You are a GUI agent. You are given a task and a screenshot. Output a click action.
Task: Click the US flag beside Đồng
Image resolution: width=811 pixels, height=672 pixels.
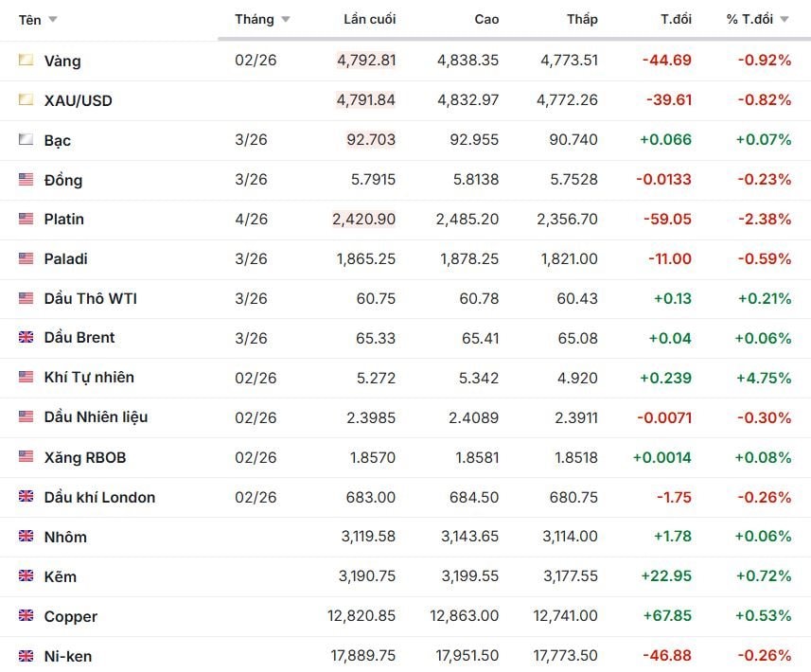click(x=26, y=180)
